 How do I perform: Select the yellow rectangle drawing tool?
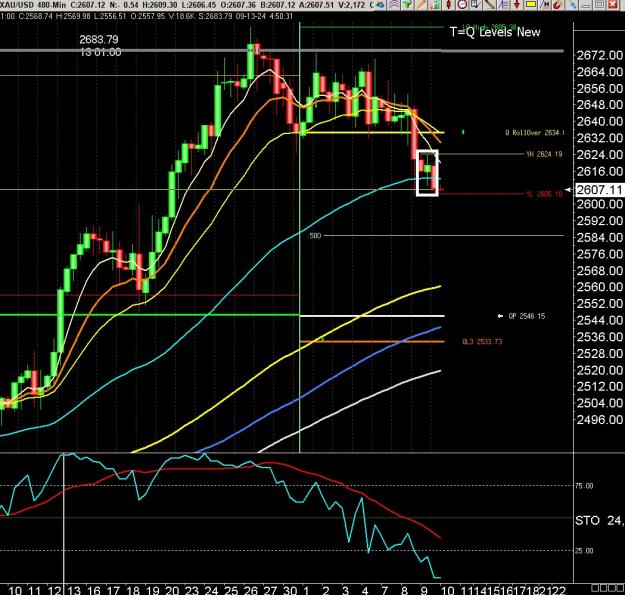(x=531, y=5)
